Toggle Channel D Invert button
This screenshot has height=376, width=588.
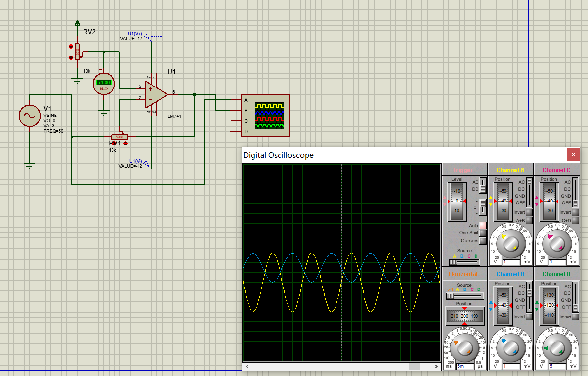(575, 317)
